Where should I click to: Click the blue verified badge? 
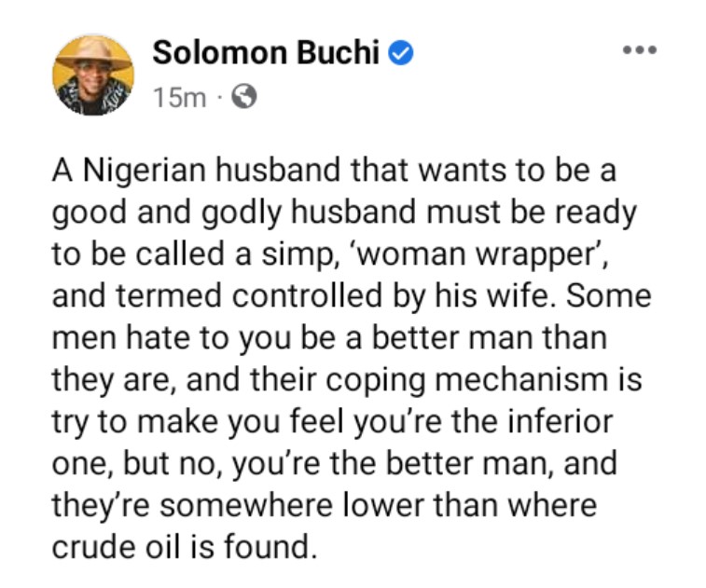point(400,54)
